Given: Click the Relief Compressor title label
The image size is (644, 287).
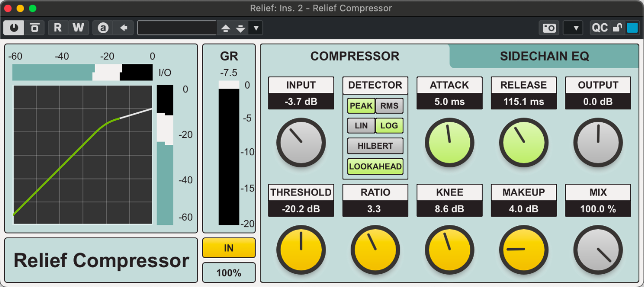Looking at the screenshot, I should point(101,260).
